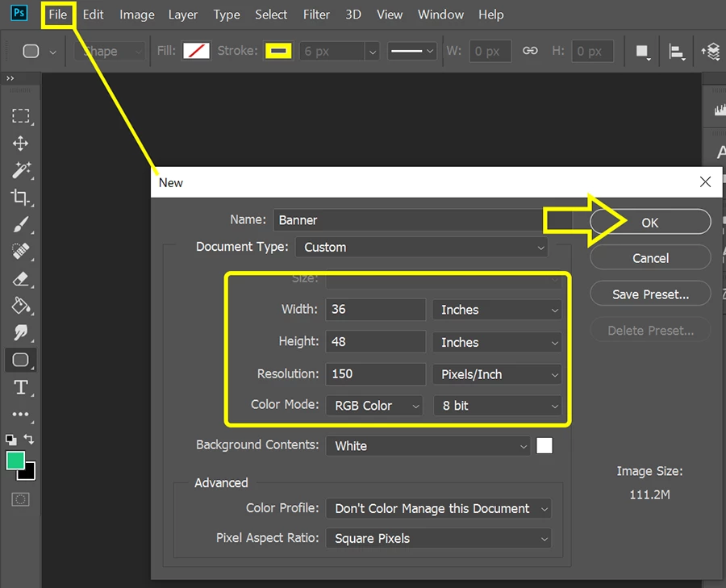Open the Edit Toolbar three-dots menu
Screen dimensions: 726x588
21,415
